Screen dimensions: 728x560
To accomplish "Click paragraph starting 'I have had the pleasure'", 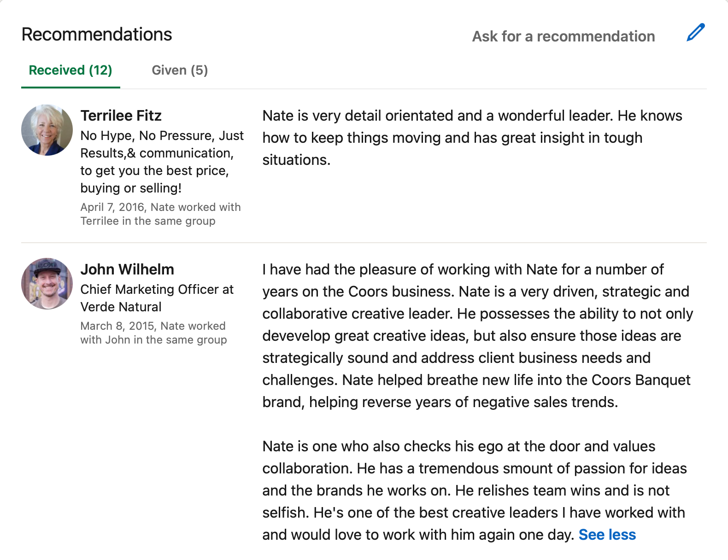I will [x=477, y=336].
